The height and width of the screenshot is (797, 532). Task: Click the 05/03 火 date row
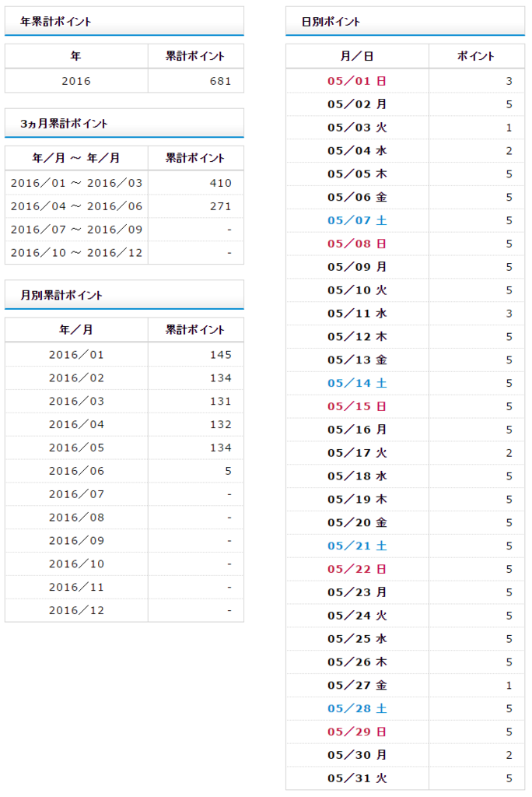click(x=405, y=128)
